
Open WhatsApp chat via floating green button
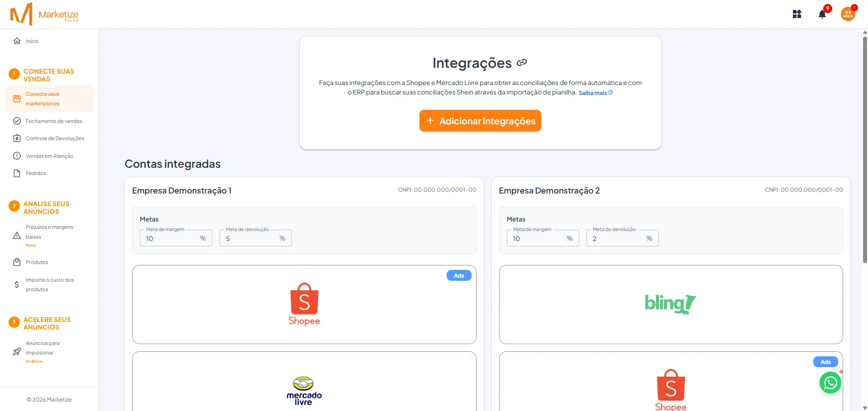(830, 383)
